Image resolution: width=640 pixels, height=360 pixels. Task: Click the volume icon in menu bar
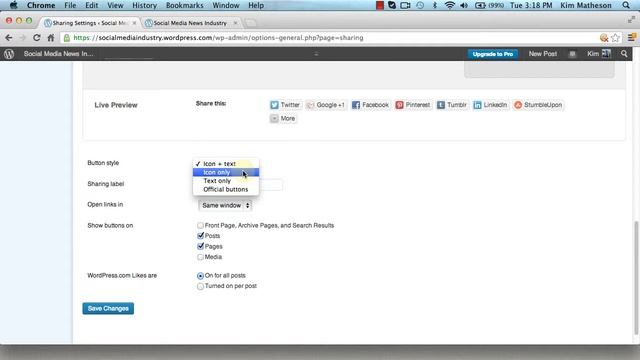click(464, 5)
